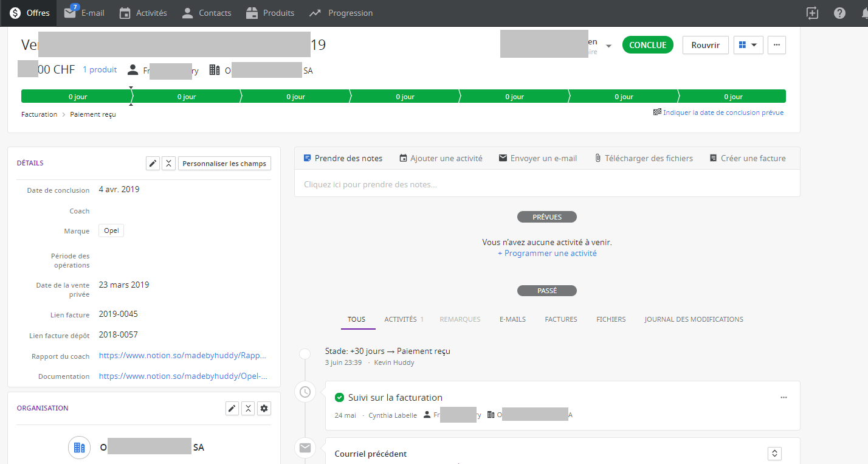Open the Progression reports

tap(341, 13)
